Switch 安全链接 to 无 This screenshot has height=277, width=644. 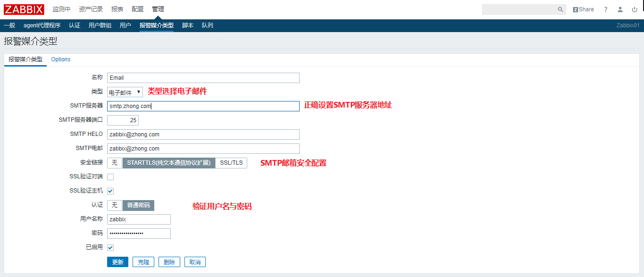tap(114, 162)
